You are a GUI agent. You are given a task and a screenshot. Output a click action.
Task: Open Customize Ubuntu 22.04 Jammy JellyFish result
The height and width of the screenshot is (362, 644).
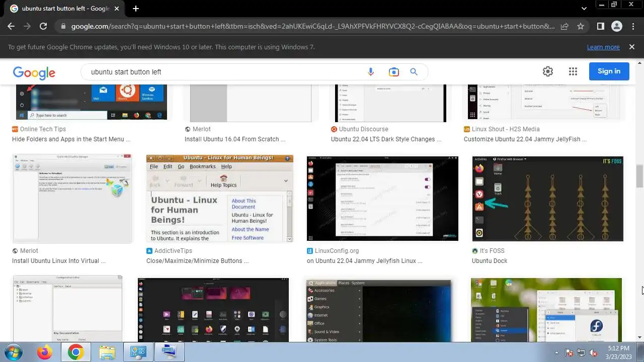coord(525,139)
